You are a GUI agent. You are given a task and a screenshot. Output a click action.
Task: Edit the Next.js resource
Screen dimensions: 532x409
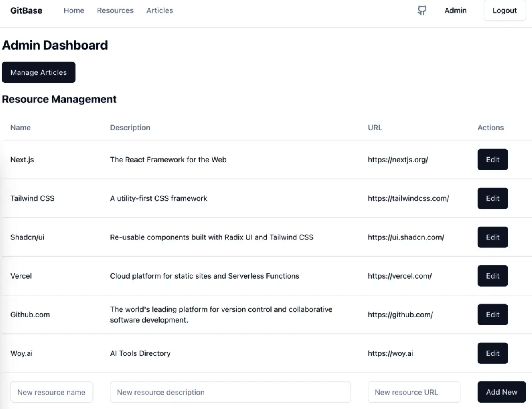coord(492,160)
